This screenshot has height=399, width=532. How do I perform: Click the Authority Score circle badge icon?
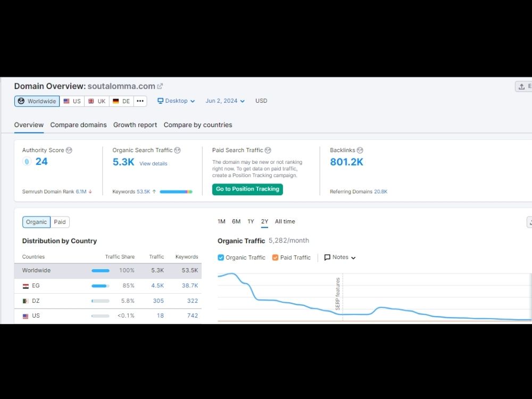tap(27, 162)
